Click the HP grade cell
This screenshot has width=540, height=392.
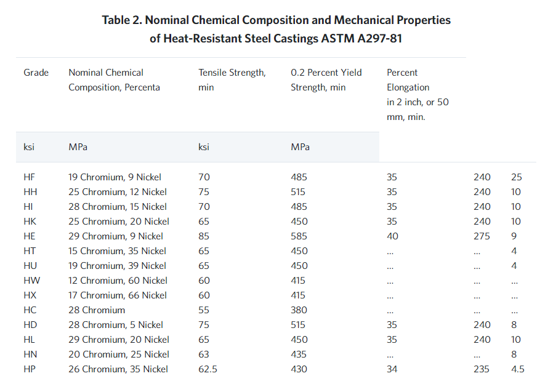(30, 369)
